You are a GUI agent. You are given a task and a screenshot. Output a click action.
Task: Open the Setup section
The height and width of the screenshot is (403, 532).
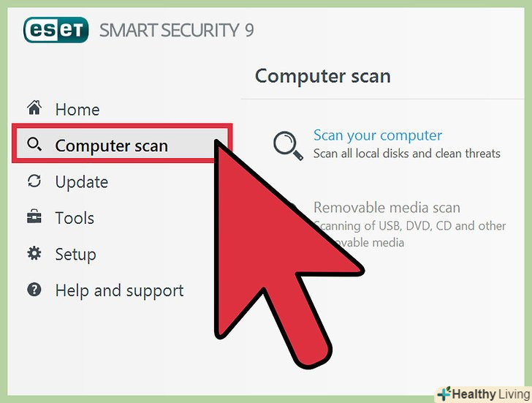point(76,255)
